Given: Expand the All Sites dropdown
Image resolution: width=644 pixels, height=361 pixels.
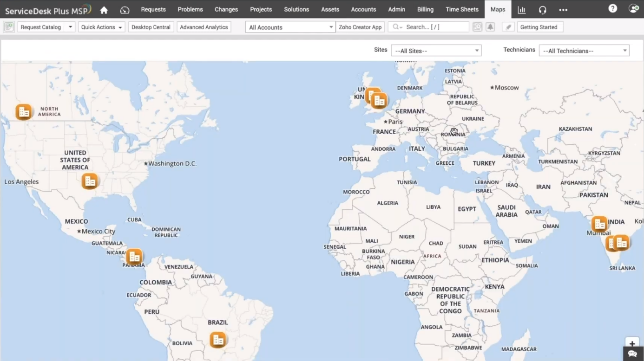Looking at the screenshot, I should click(x=436, y=51).
